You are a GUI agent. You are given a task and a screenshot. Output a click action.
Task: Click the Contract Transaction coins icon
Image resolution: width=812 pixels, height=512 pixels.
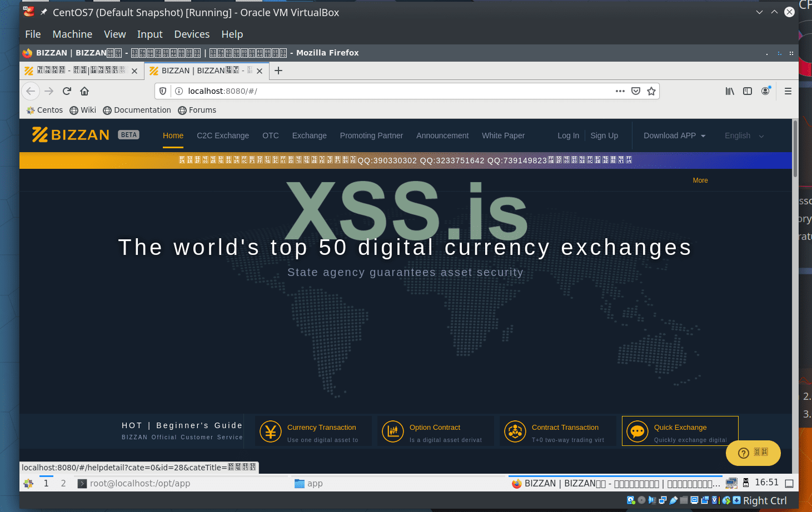click(x=515, y=431)
